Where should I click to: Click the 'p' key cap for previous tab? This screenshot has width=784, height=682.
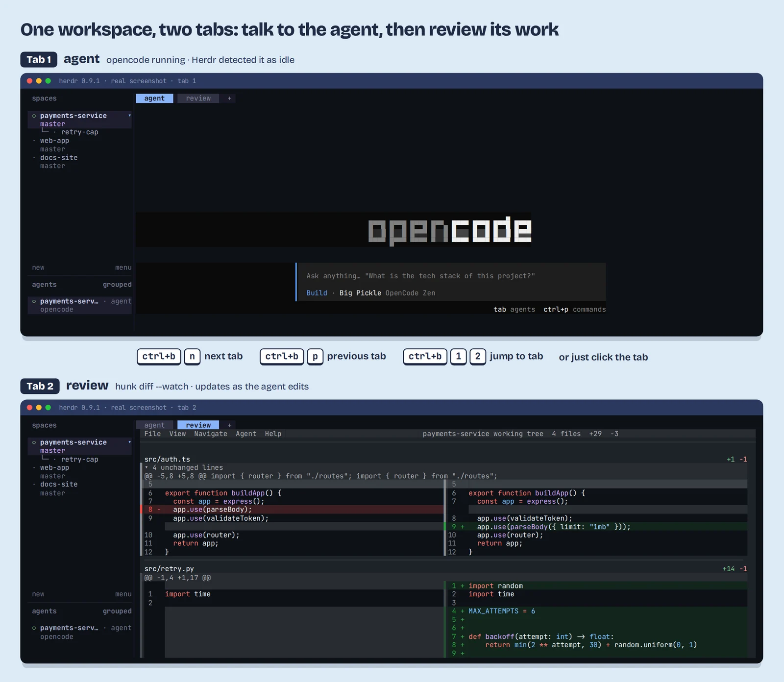coord(315,357)
